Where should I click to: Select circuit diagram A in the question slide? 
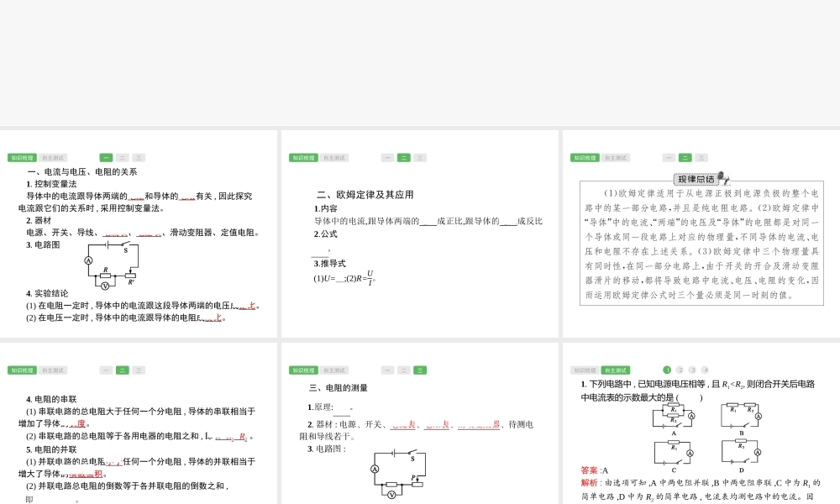pyautogui.click(x=674, y=416)
